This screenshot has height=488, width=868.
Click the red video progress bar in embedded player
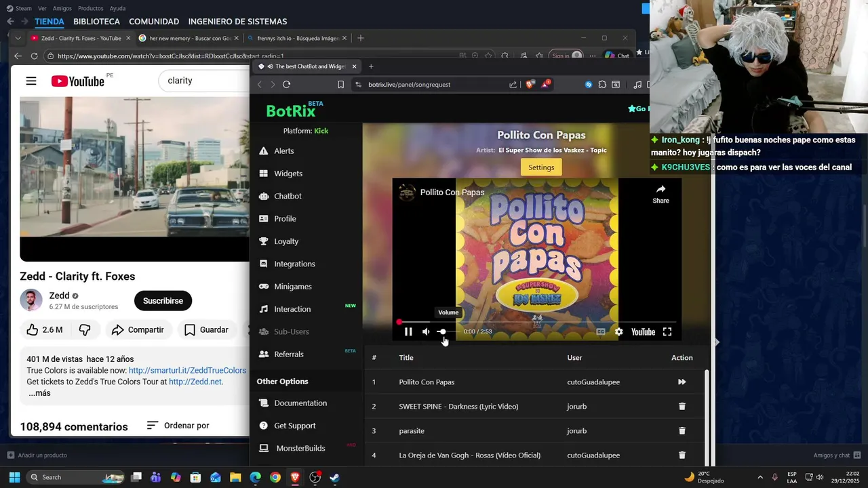537,322
